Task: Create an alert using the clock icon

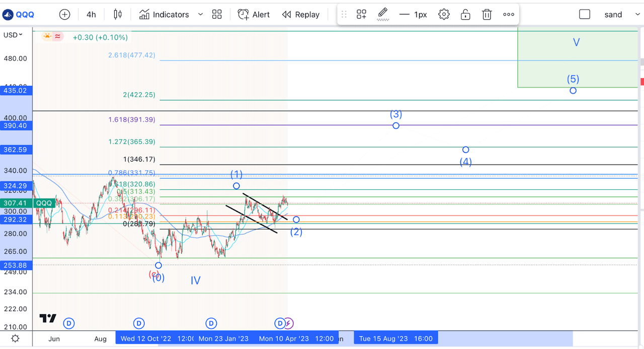Action: [243, 14]
